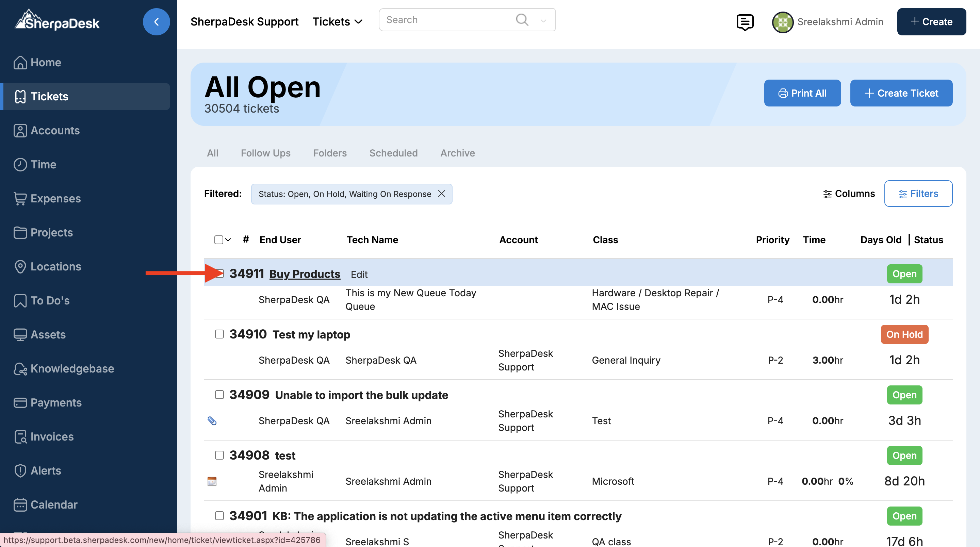This screenshot has height=547, width=980.
Task: Open the chat messages icon in header
Action: (x=745, y=22)
